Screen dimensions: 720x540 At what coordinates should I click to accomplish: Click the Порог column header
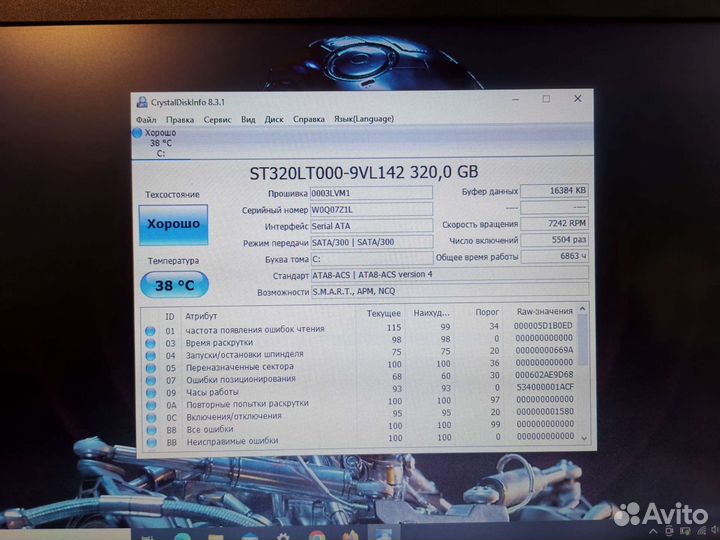(x=487, y=312)
